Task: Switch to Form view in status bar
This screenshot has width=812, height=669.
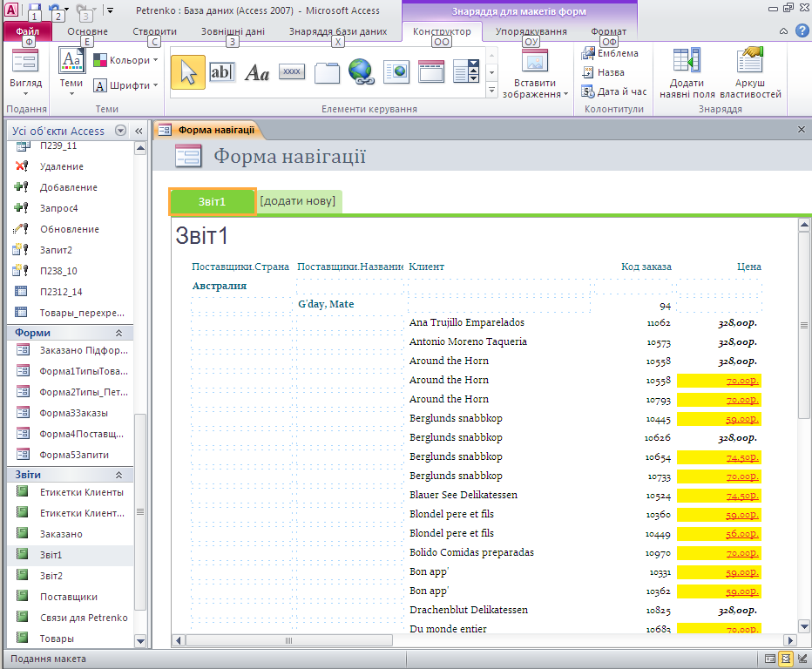Action: pos(769,659)
